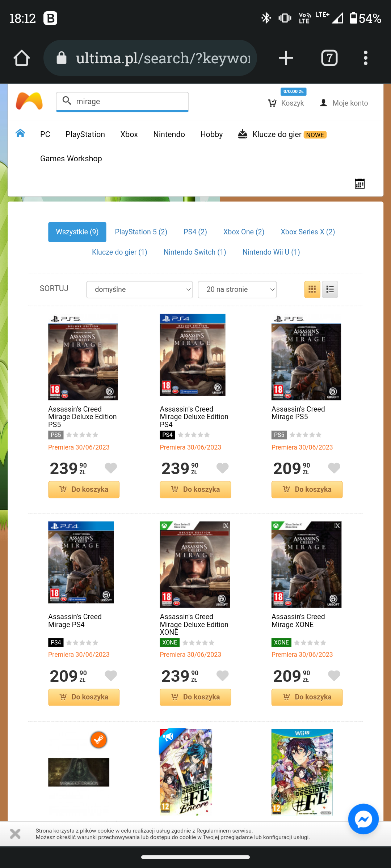Expand the domyślne sort dropdown
Image resolution: width=391 pixels, height=868 pixels.
139,289
